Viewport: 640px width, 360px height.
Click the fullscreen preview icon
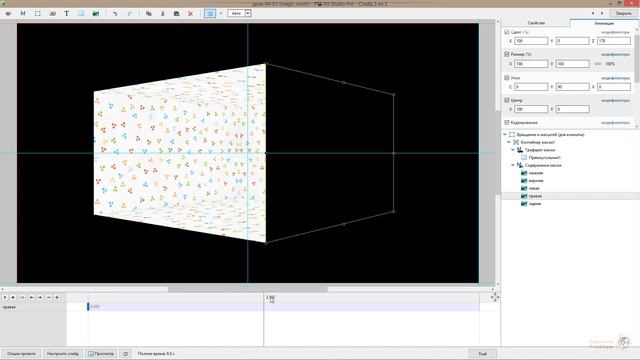point(125,353)
